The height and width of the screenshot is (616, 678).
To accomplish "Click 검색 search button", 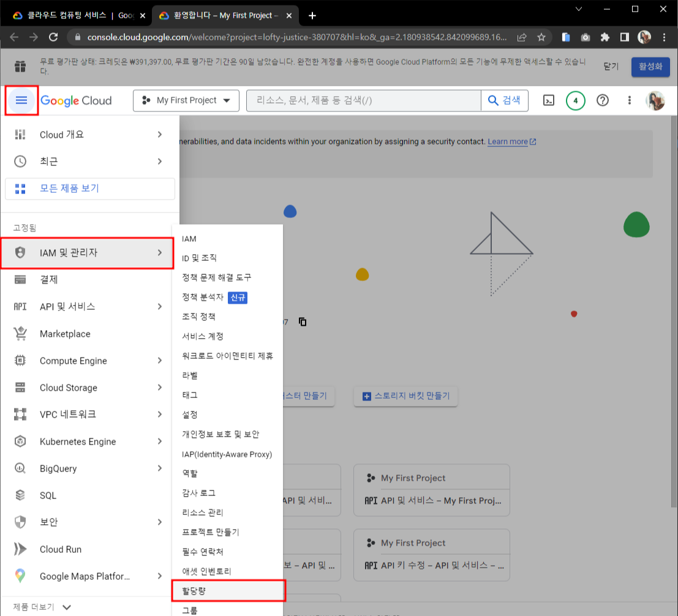I will (x=504, y=100).
